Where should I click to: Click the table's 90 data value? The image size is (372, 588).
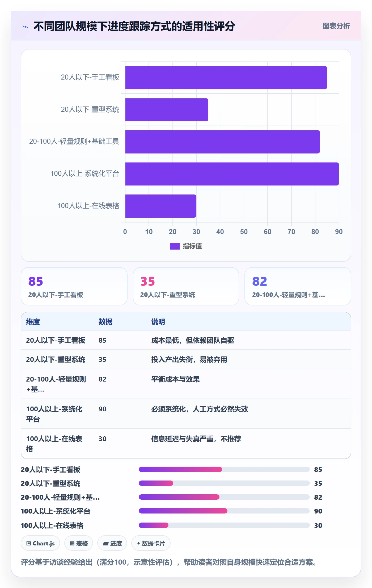point(103,409)
